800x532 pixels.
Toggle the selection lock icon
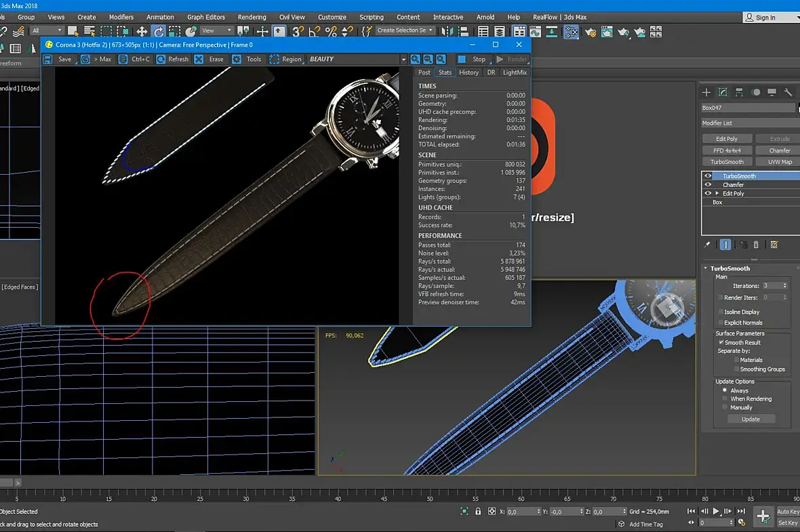pos(478,512)
